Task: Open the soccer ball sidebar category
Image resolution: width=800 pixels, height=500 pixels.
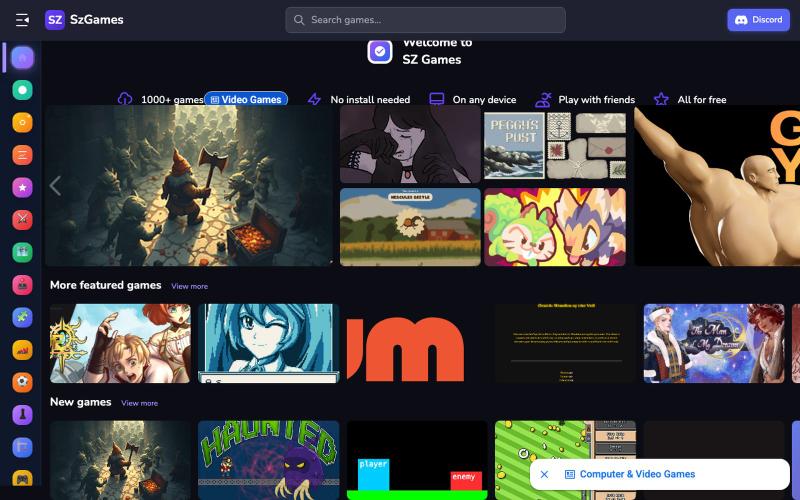Action: (22, 383)
